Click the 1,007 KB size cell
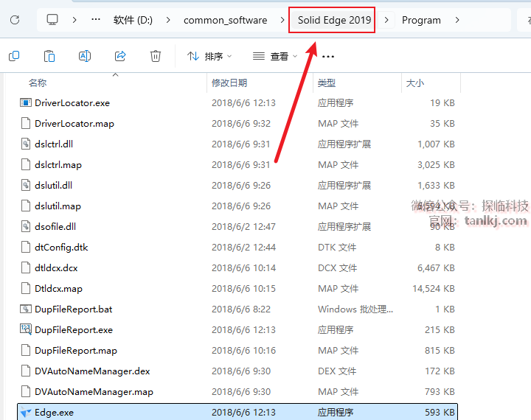 pyautogui.click(x=436, y=144)
